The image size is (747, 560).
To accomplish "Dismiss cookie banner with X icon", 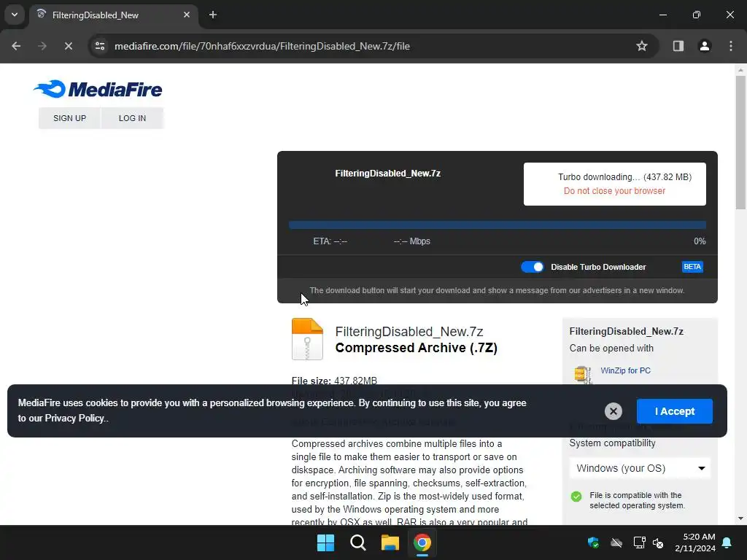I will (613, 411).
